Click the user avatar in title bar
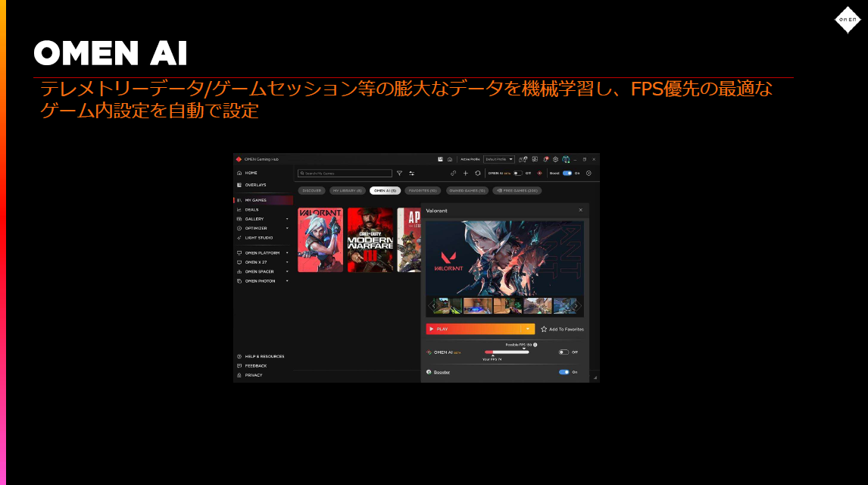Viewport: 868px width, 485px height. tap(566, 159)
